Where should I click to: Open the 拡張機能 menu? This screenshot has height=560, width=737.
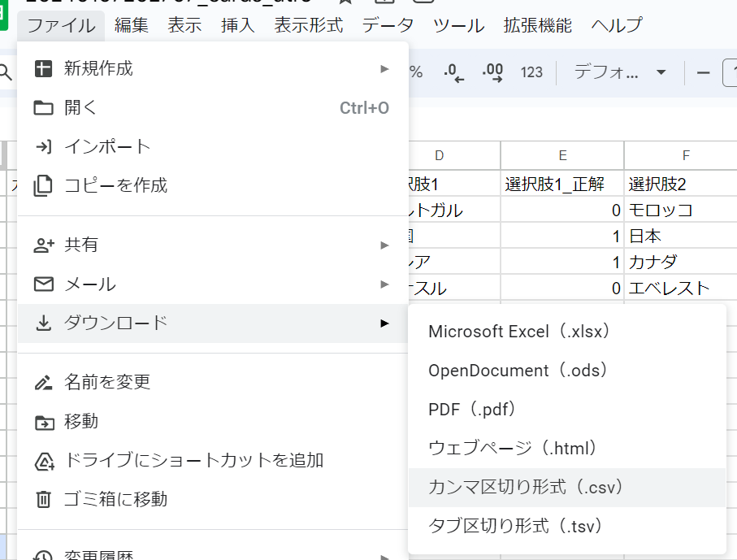(538, 25)
